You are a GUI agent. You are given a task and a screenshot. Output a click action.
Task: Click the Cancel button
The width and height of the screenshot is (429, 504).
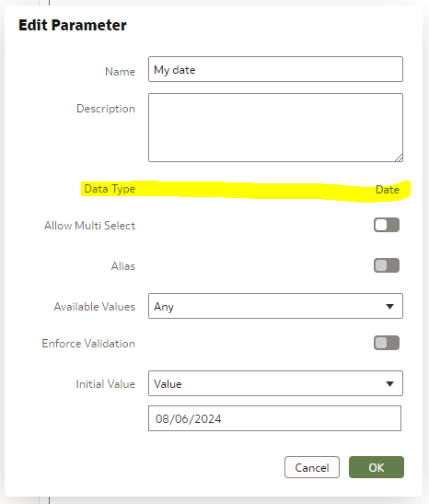click(x=312, y=467)
